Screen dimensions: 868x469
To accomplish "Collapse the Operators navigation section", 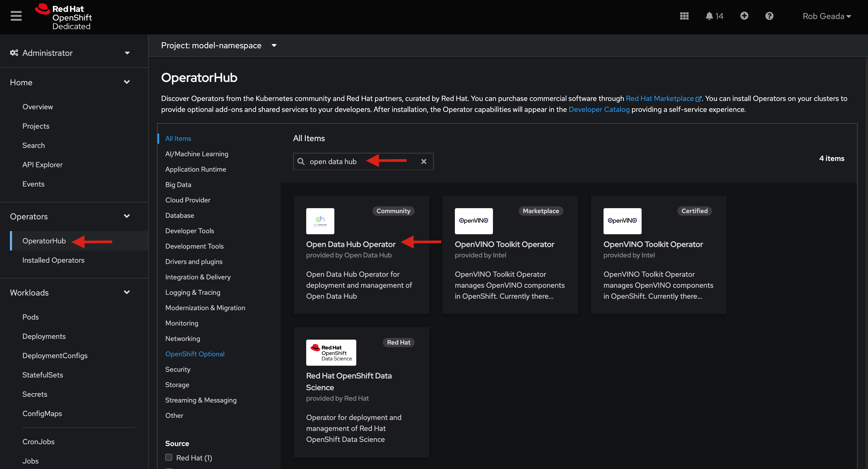I will 70,216.
